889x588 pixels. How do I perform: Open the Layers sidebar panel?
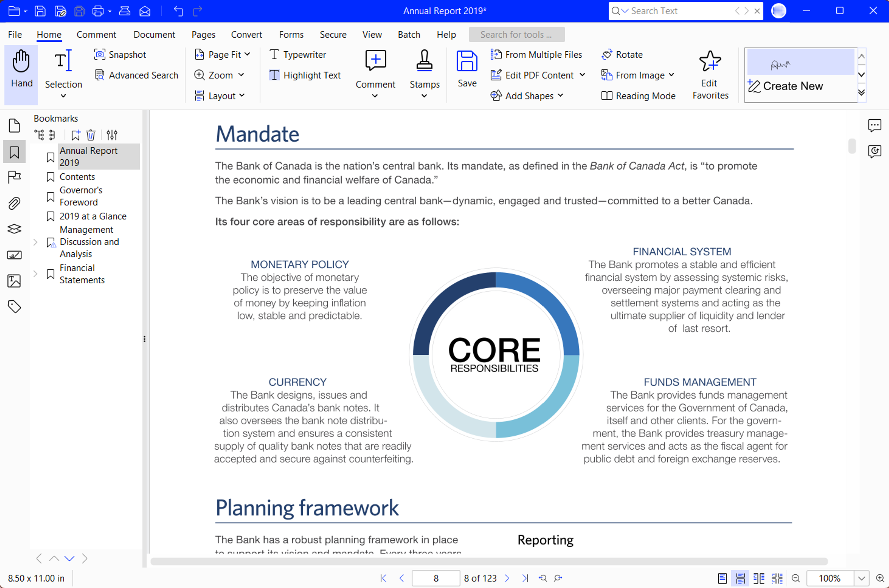pyautogui.click(x=14, y=229)
